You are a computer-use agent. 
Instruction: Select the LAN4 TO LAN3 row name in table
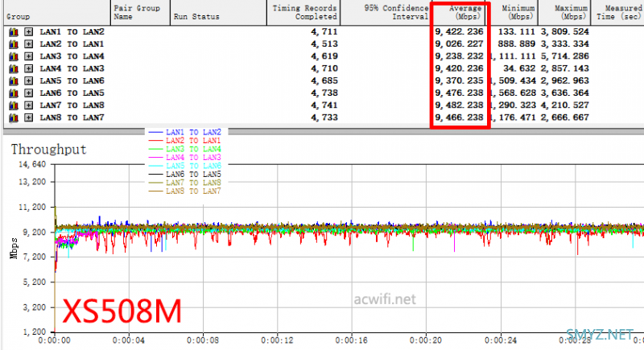point(72,69)
